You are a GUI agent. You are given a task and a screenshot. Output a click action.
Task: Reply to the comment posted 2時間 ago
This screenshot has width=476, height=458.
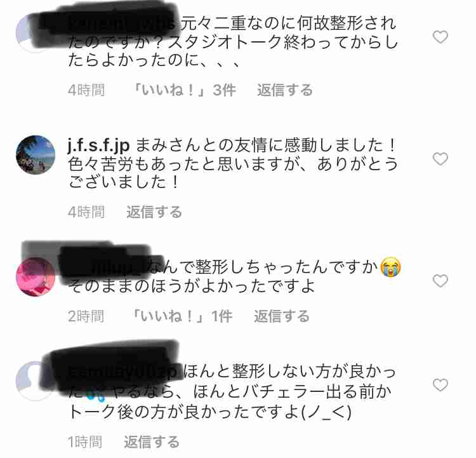[282, 316]
